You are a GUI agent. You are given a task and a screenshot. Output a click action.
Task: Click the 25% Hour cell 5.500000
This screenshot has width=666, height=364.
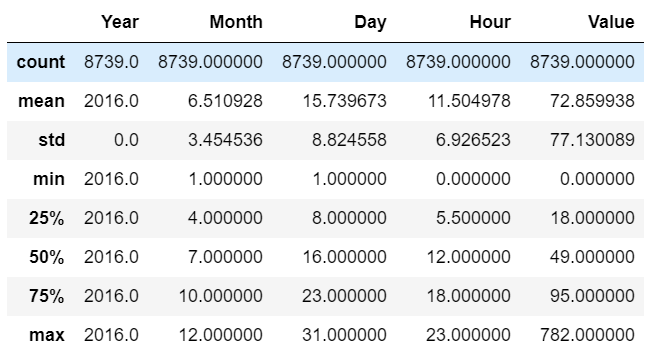click(x=474, y=218)
